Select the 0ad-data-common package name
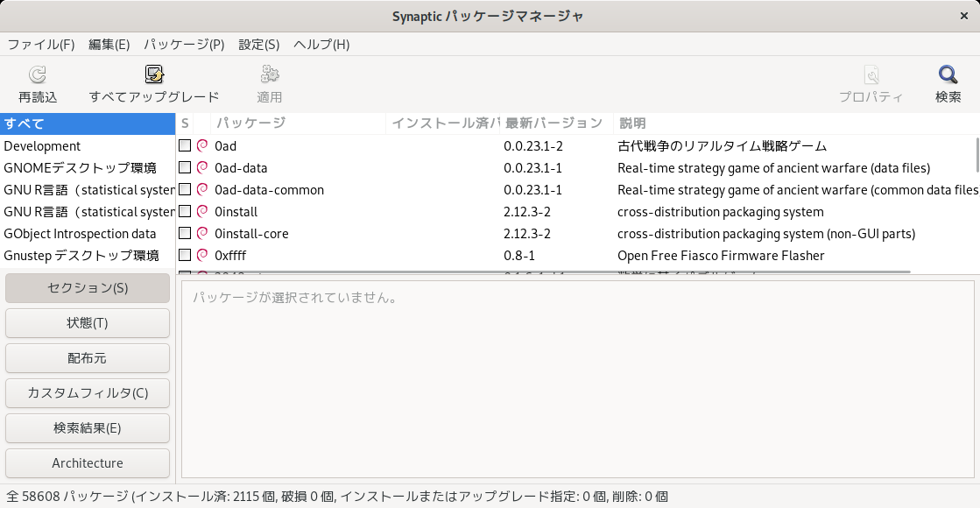Screen dimensions: 980x508 click(x=270, y=190)
